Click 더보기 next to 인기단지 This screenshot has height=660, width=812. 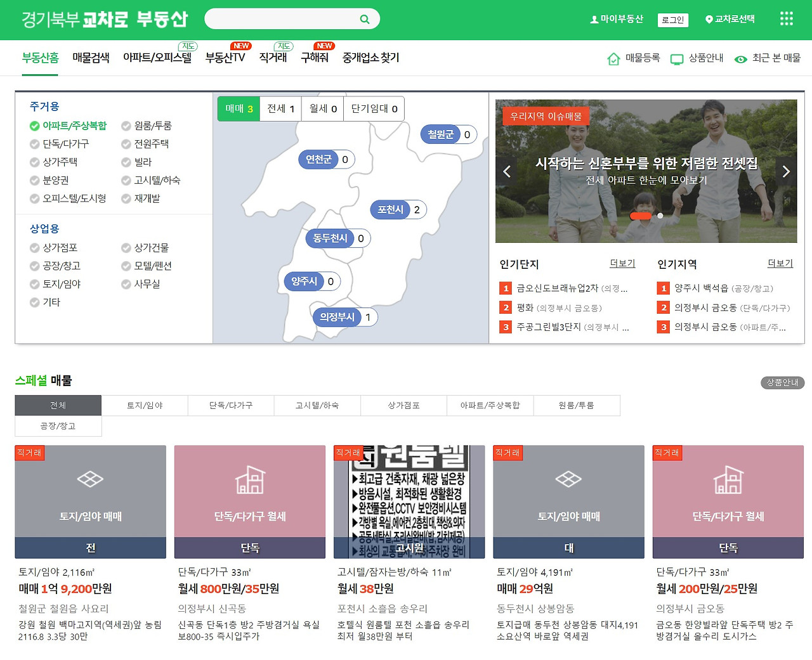pyautogui.click(x=622, y=264)
